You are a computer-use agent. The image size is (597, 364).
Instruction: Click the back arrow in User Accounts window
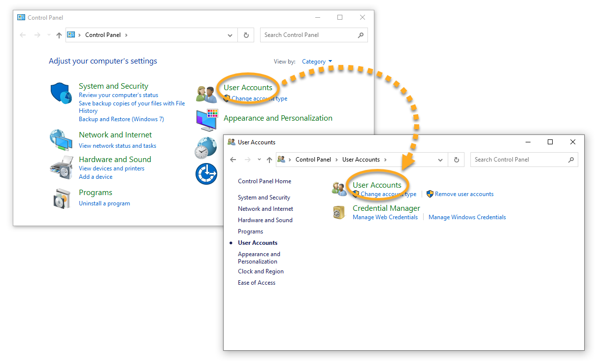[x=233, y=160]
